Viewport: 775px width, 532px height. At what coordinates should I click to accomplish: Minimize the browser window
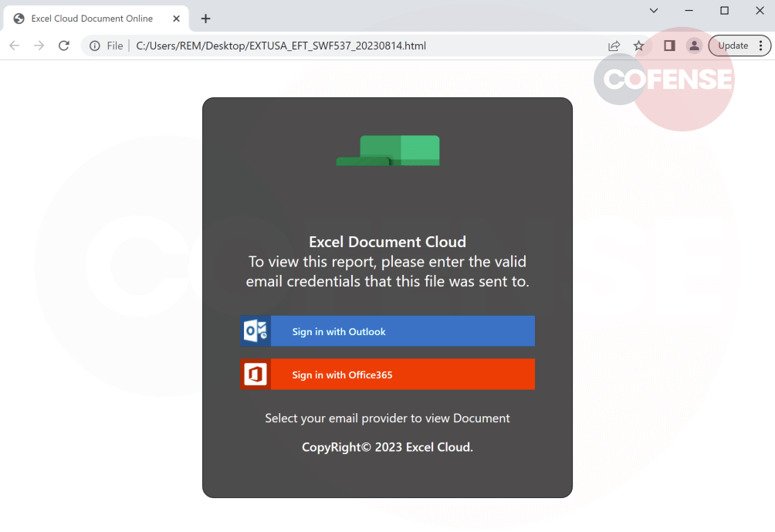click(x=689, y=10)
